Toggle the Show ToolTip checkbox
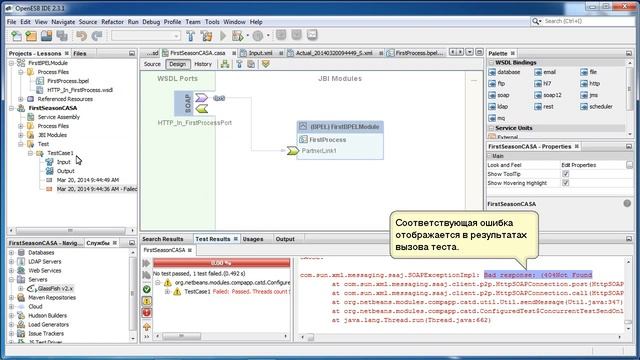Viewport: 640px width, 360px height. click(x=565, y=174)
